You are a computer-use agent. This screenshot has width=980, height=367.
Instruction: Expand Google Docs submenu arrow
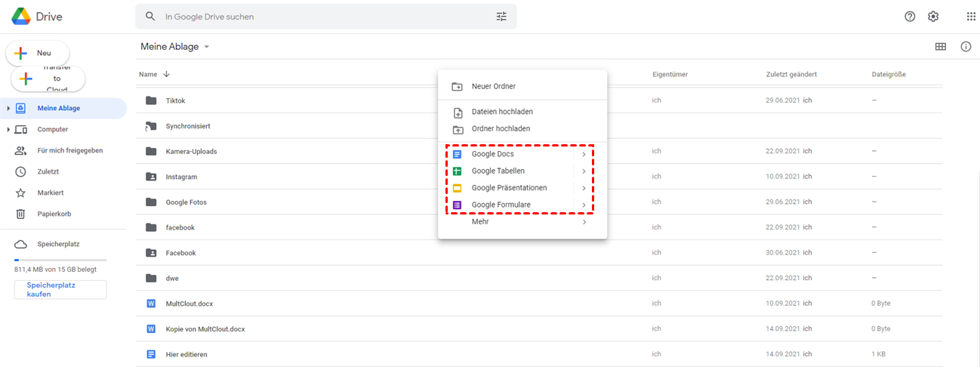(x=584, y=154)
